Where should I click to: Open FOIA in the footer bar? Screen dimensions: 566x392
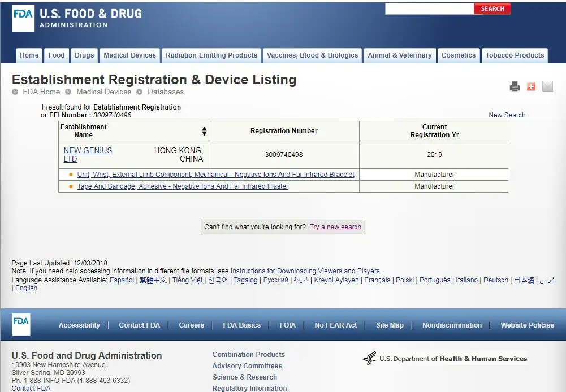[287, 325]
